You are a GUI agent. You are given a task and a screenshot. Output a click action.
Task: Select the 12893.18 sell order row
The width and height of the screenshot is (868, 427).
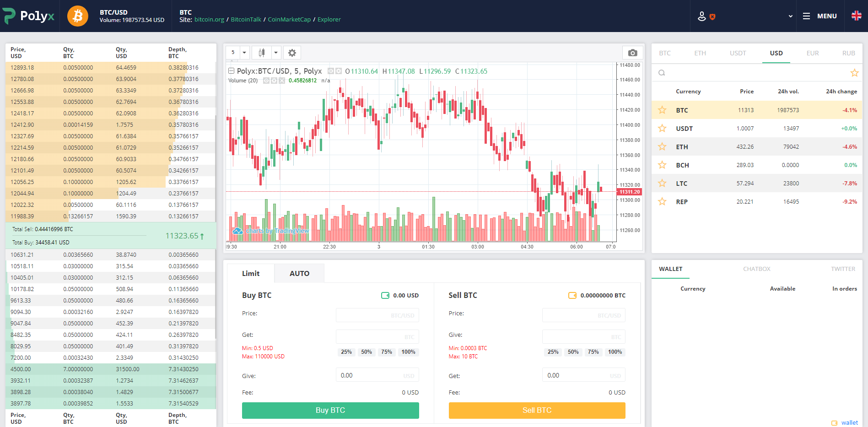tap(110, 68)
